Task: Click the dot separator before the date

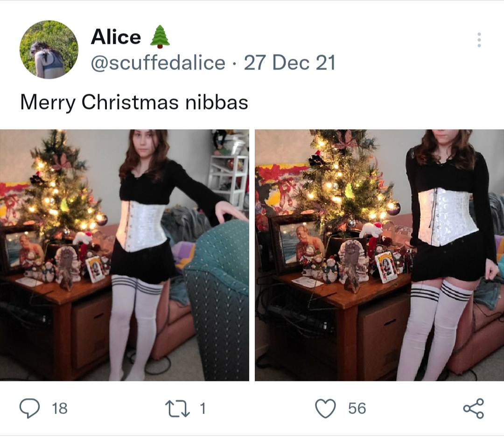Action: tap(235, 63)
